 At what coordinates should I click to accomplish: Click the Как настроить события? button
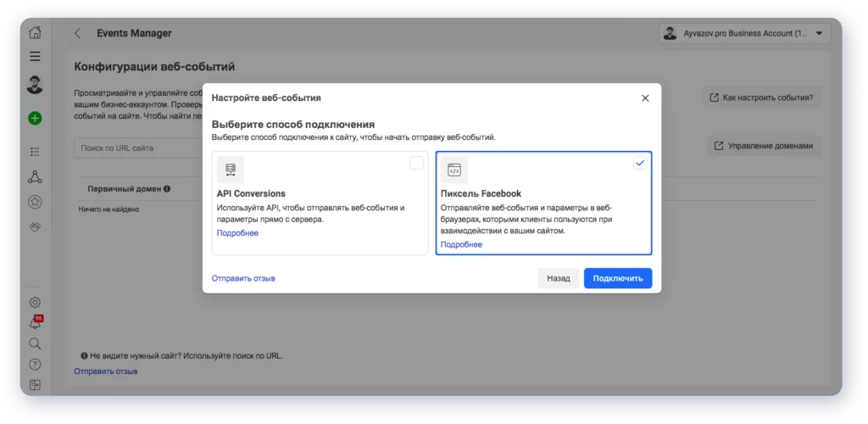pyautogui.click(x=762, y=98)
